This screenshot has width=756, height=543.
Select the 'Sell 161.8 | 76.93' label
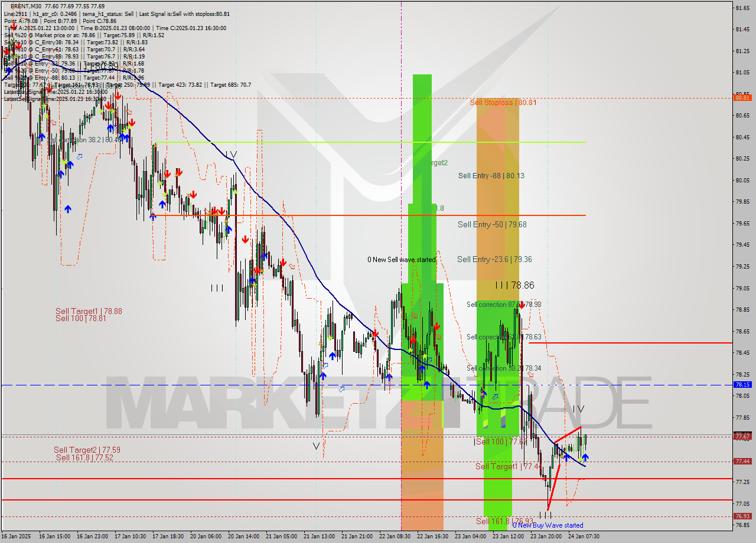coord(505,521)
